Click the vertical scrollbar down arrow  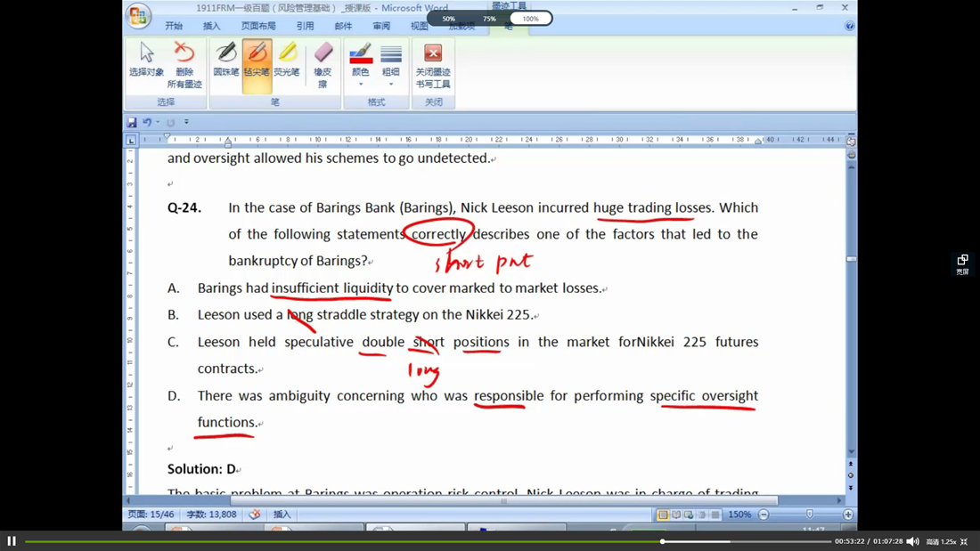(851, 451)
